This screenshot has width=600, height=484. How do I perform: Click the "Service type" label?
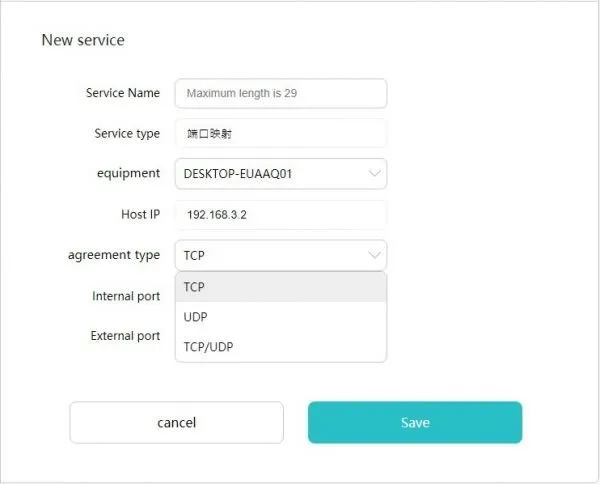[x=127, y=134]
